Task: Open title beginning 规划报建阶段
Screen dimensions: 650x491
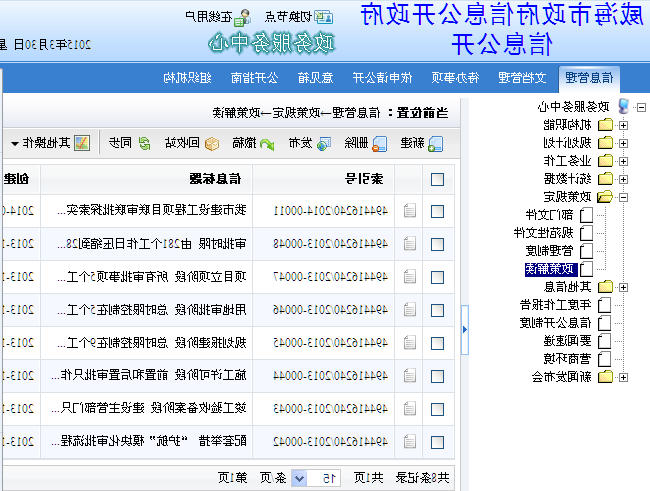Action: tap(152, 343)
